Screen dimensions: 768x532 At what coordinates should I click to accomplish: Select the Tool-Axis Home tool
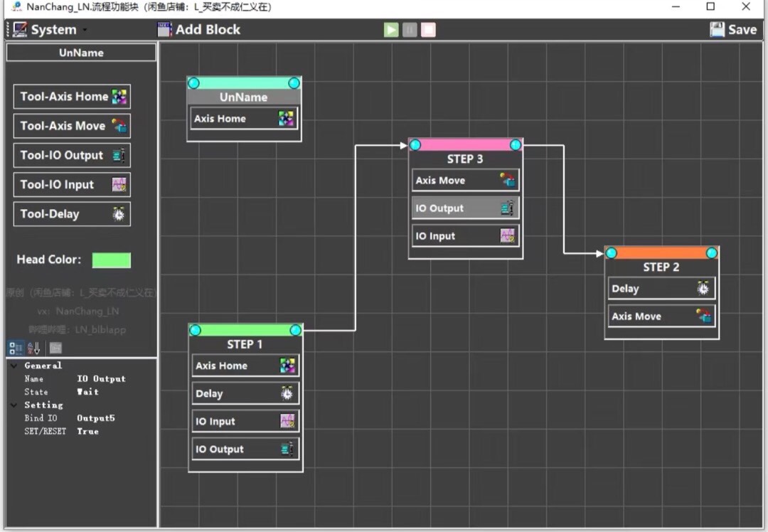pyautogui.click(x=72, y=97)
